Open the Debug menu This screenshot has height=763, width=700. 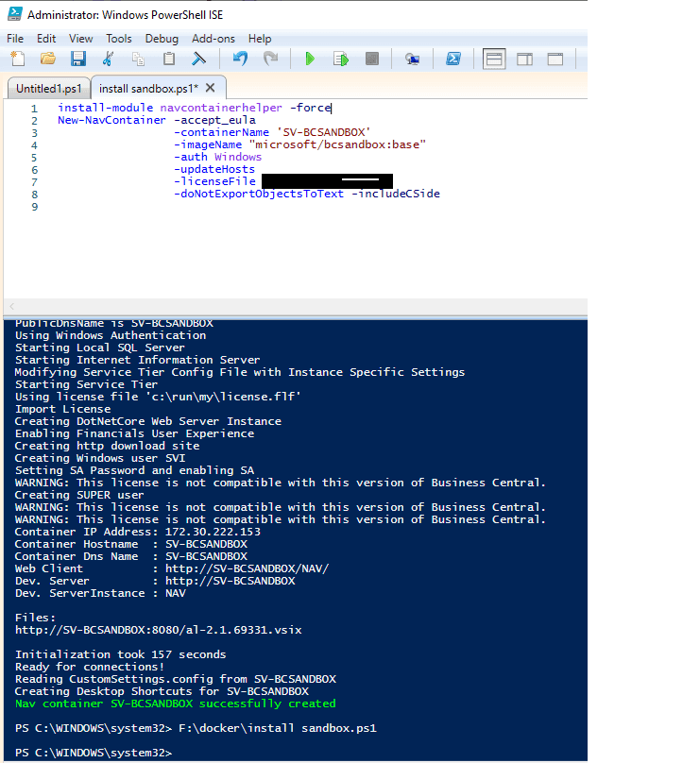click(162, 39)
